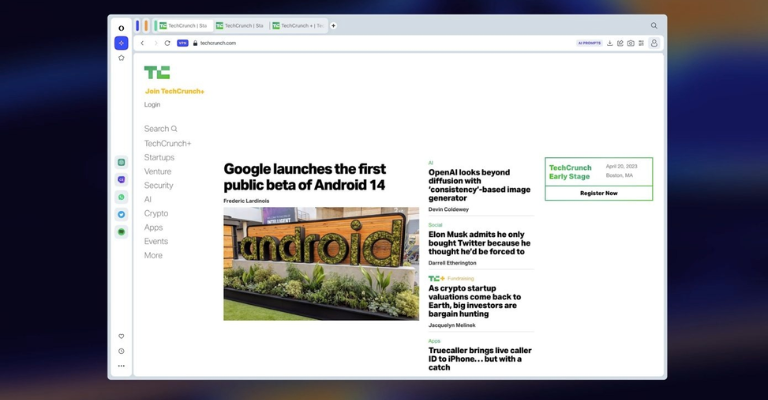768x400 pixels.
Task: Click the downloads icon in toolbar
Action: click(x=610, y=43)
